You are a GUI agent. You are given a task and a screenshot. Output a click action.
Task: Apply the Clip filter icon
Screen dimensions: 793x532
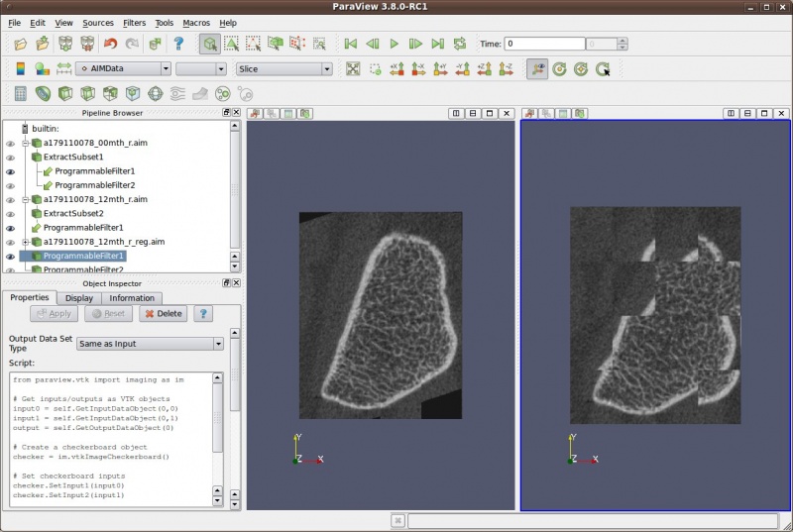point(65,93)
